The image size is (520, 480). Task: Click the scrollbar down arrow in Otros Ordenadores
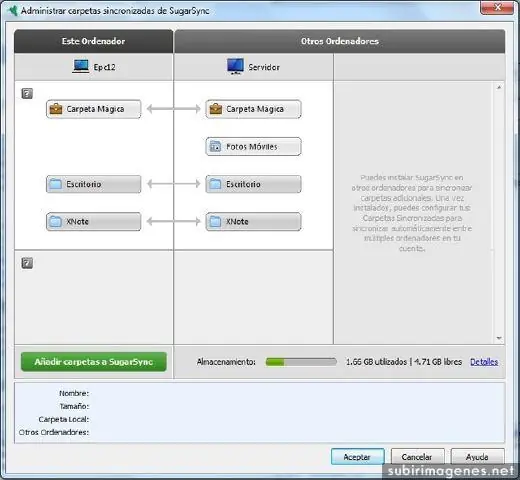(499, 338)
